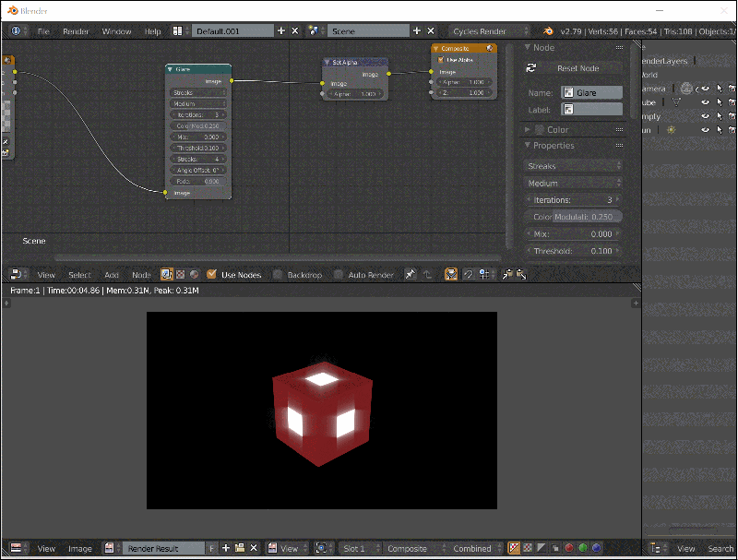Open the Add menu in the node editor
The height and width of the screenshot is (560, 738).
point(111,274)
